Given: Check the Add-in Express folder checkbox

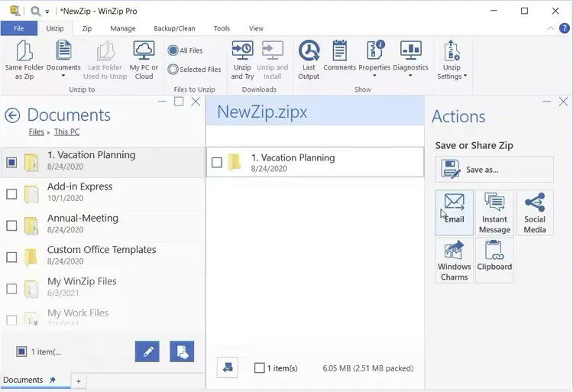Looking at the screenshot, I should coord(11,194).
